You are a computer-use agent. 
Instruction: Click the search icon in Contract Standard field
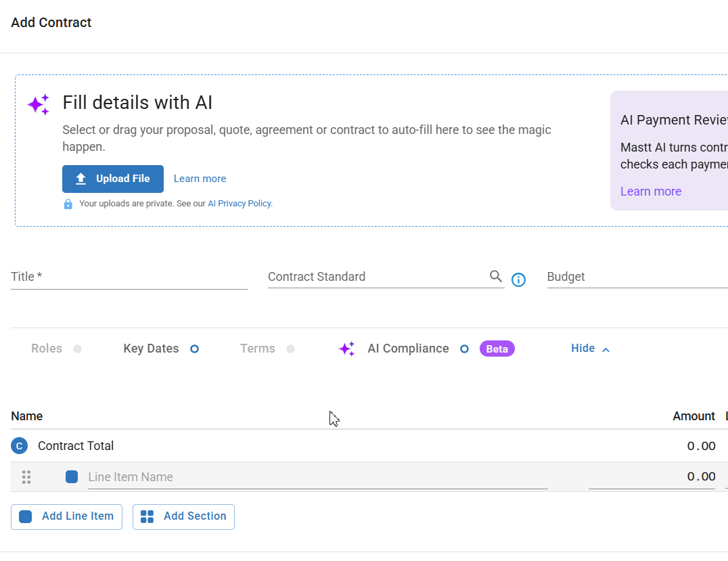click(496, 276)
